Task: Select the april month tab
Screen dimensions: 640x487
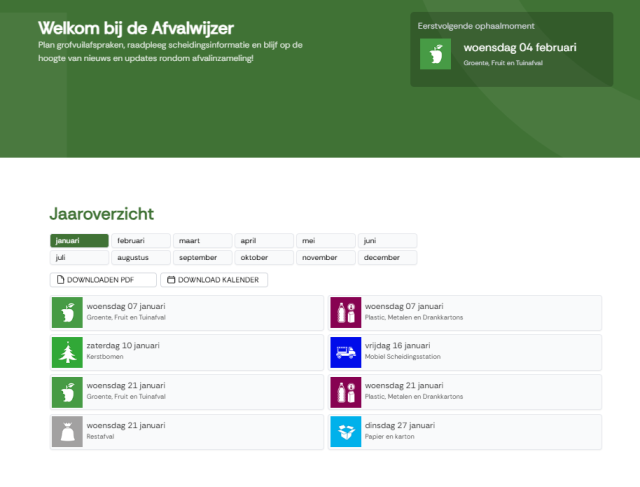Action: [264, 240]
